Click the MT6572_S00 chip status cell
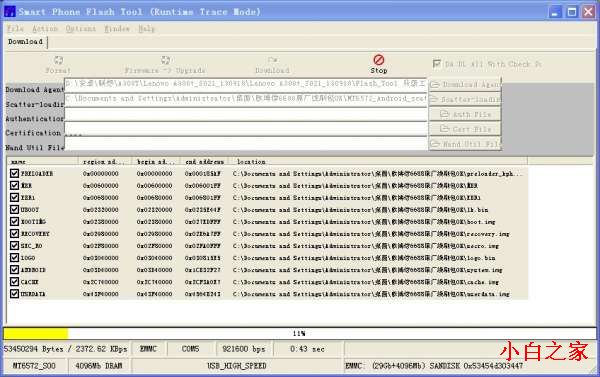 tap(34, 366)
